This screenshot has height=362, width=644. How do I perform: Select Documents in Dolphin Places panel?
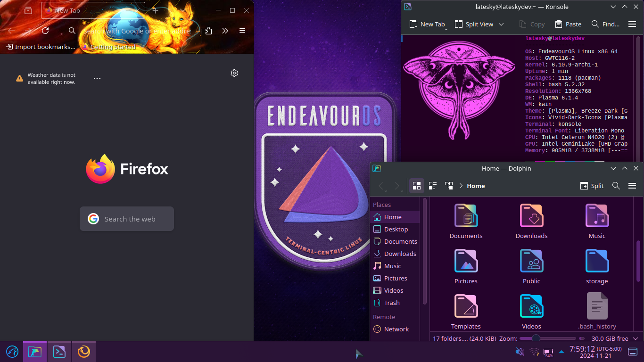click(x=395, y=241)
